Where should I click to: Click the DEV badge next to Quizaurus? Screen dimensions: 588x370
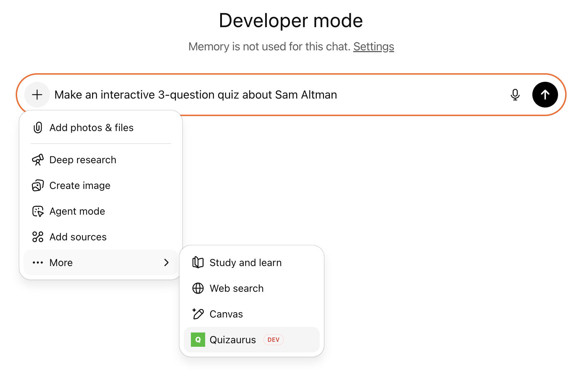click(x=273, y=340)
